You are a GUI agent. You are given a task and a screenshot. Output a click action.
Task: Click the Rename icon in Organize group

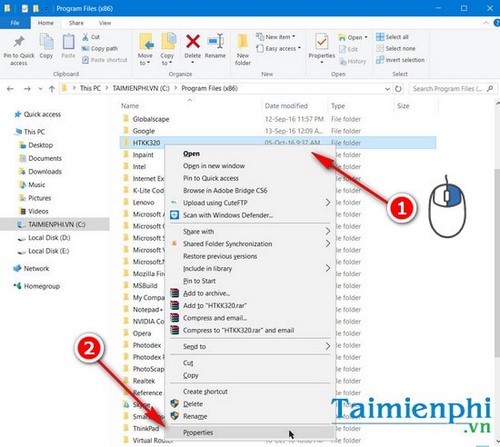pyautogui.click(x=215, y=42)
